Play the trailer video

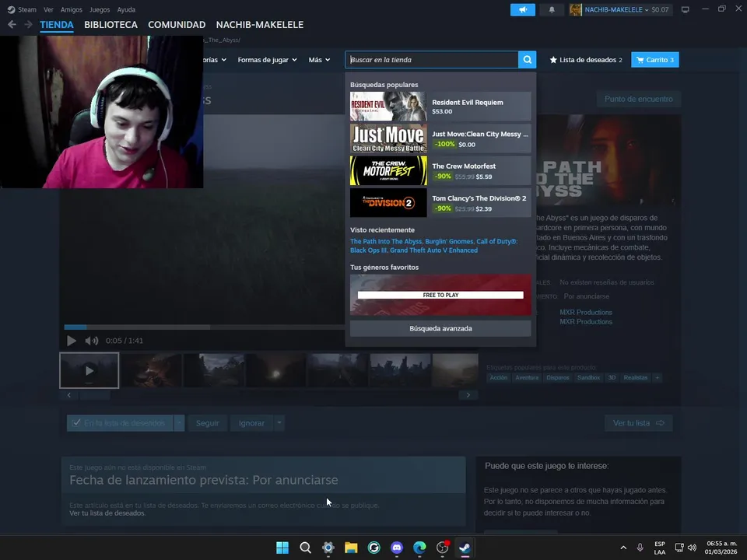pos(72,341)
